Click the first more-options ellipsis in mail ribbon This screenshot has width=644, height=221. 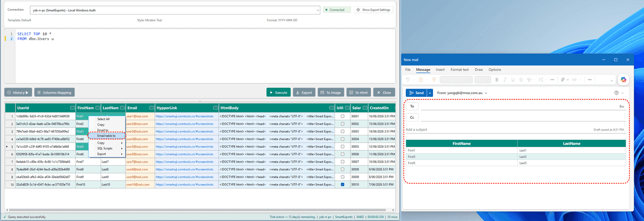coord(552,80)
